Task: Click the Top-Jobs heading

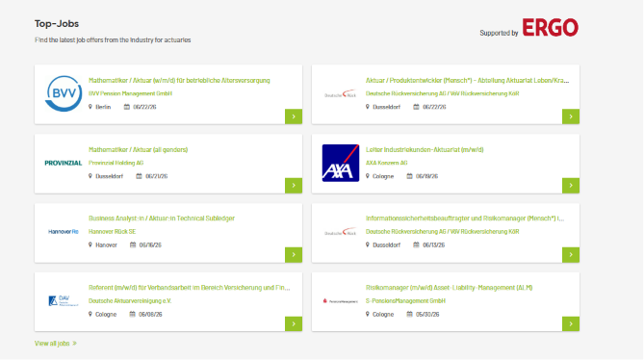Action: 57,24
